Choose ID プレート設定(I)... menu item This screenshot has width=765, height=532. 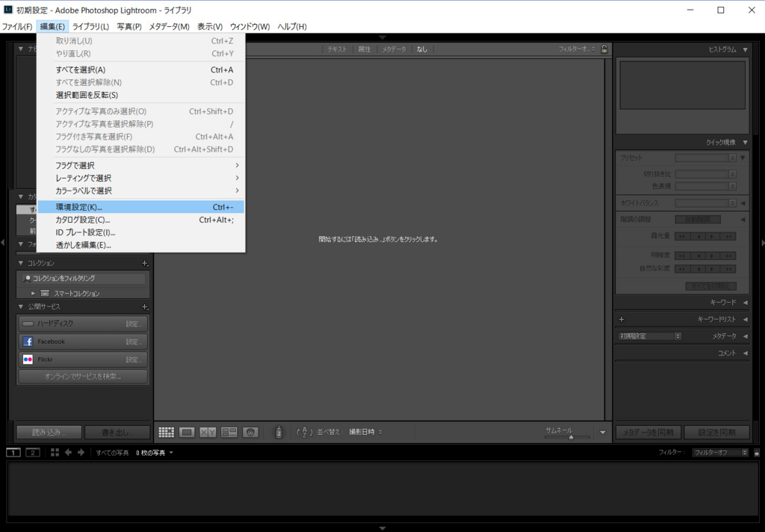pos(140,232)
